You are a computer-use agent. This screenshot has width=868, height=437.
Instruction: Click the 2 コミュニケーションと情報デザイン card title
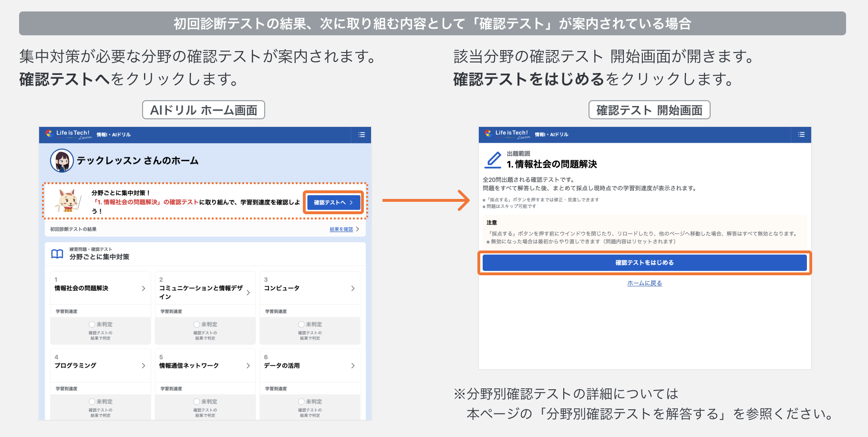pos(201,292)
